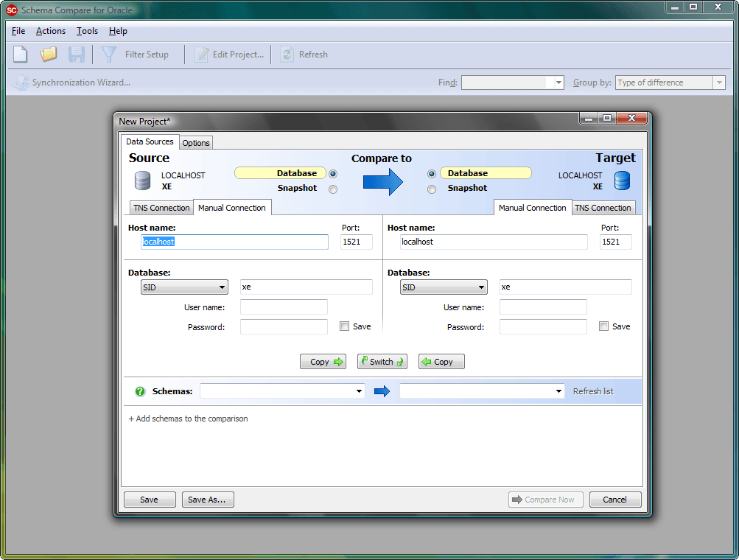Select Target Manual Connection tab
Screen dimensions: 739x560
click(x=533, y=207)
